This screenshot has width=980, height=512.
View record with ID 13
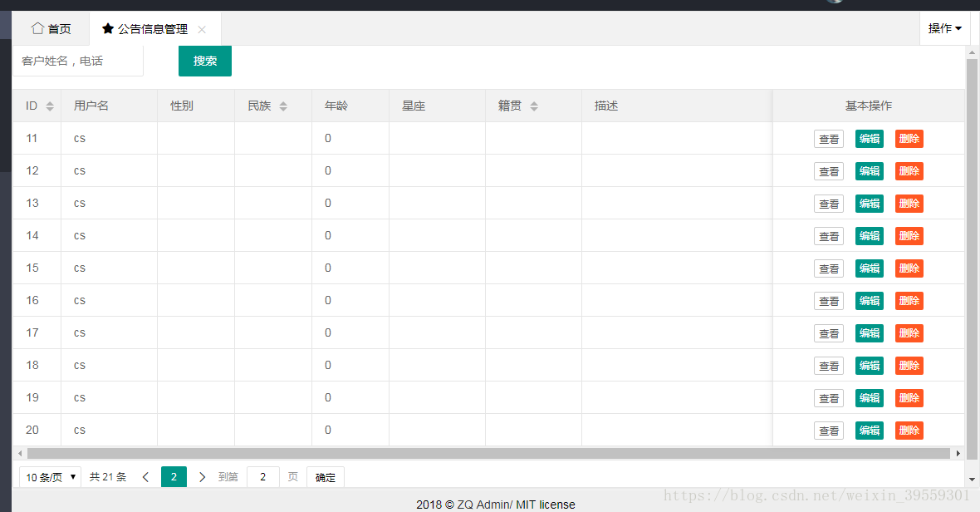pos(829,204)
